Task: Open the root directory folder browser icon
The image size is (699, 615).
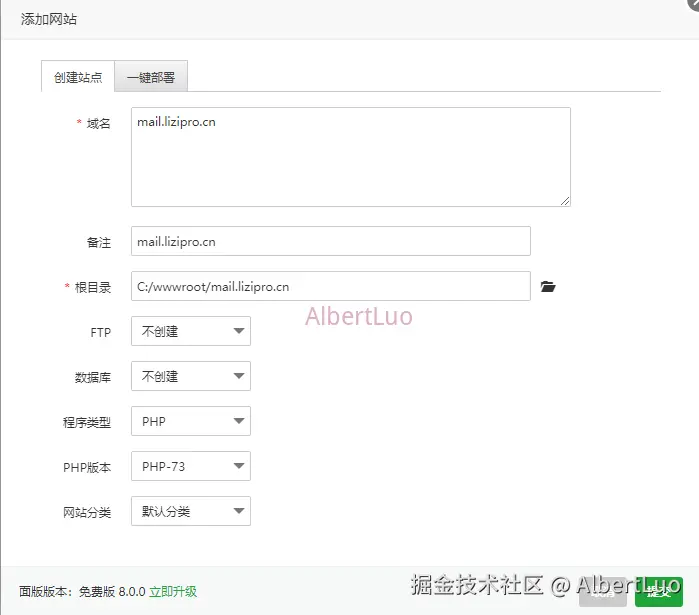Action: click(548, 287)
